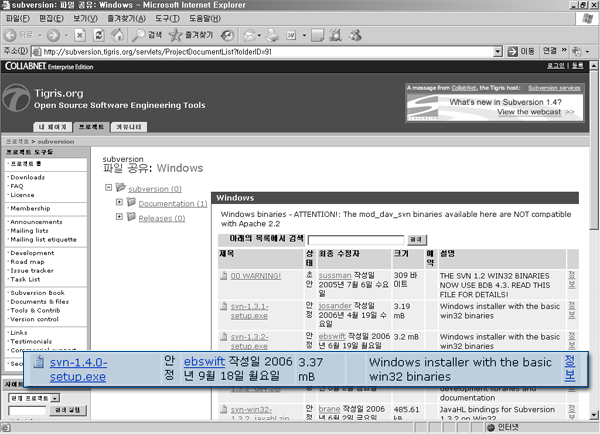Click the josander author link

(x=335, y=306)
